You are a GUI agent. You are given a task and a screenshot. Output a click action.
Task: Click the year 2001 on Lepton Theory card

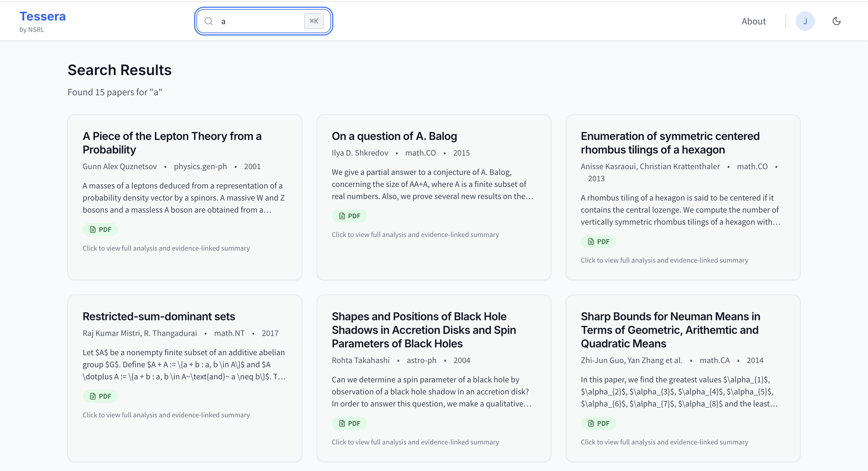[x=252, y=166]
